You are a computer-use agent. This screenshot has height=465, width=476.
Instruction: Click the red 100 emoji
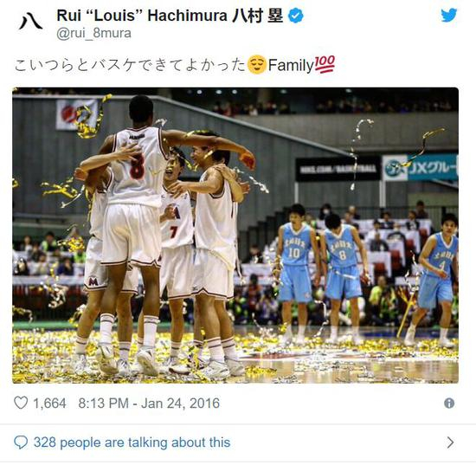click(x=325, y=64)
